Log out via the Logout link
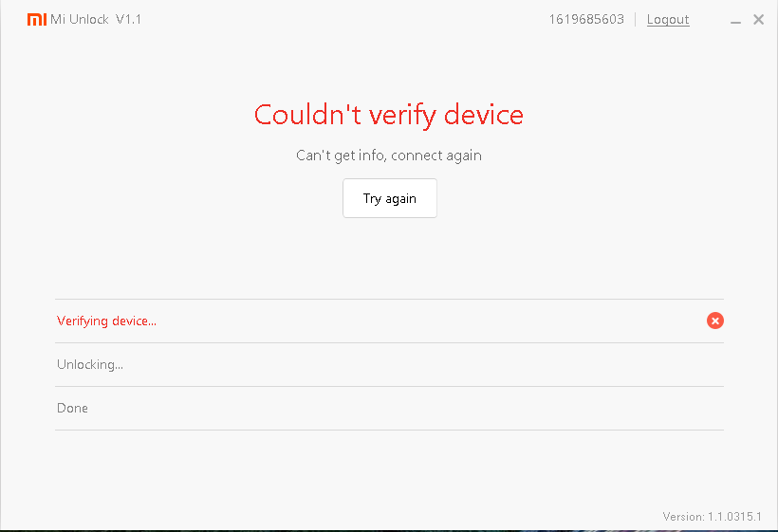 [x=668, y=20]
